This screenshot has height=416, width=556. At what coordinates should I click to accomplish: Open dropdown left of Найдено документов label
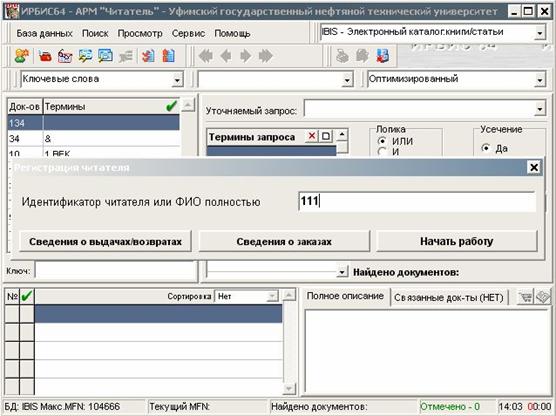click(x=342, y=272)
